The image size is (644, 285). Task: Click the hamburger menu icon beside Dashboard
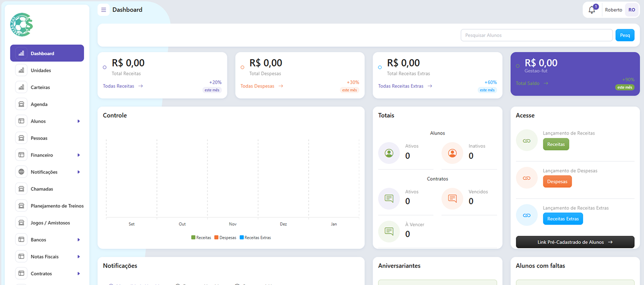click(x=103, y=10)
